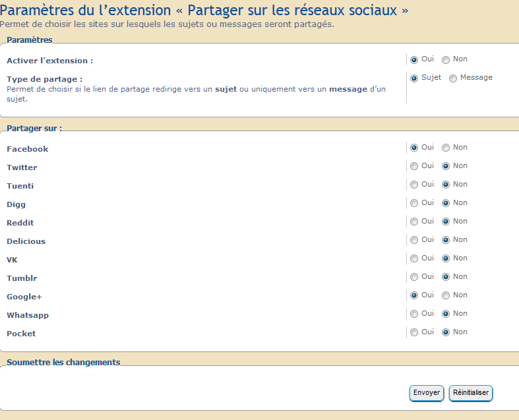Turn on Tumblr sharing

tap(414, 278)
